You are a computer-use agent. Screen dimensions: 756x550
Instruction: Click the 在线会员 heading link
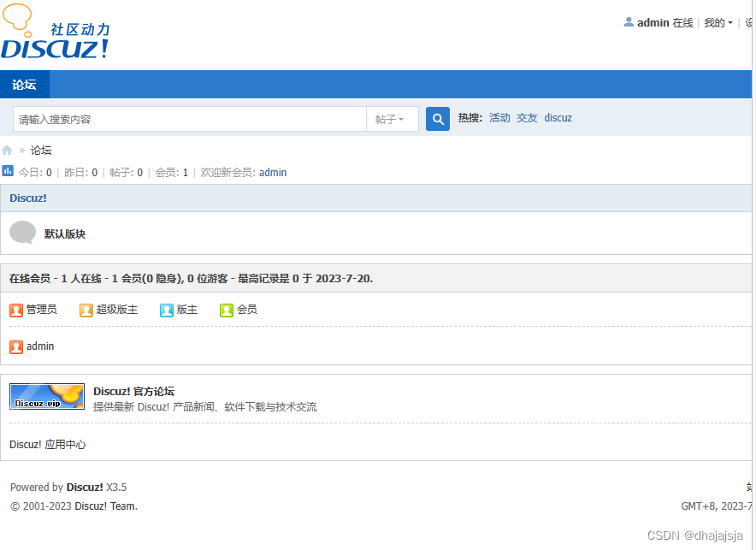29,279
